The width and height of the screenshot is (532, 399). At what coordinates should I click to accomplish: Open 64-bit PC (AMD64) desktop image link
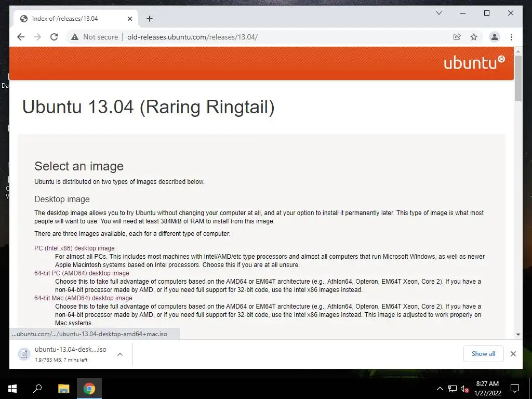[x=82, y=273]
